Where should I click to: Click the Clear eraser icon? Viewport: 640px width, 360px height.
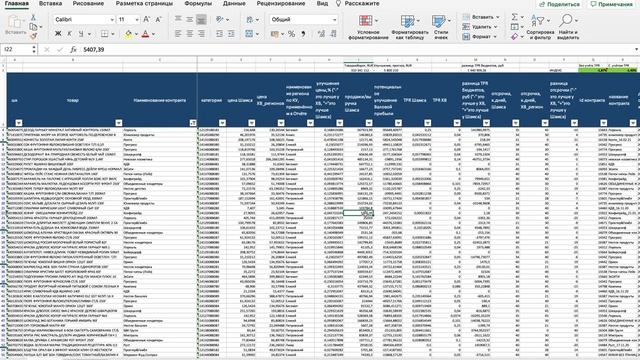515,37
